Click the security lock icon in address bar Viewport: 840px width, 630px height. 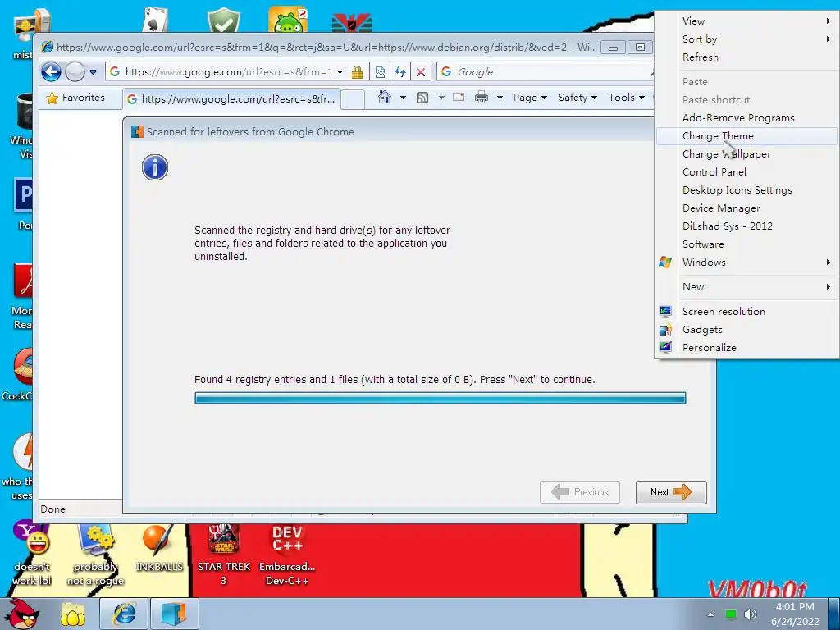point(358,72)
